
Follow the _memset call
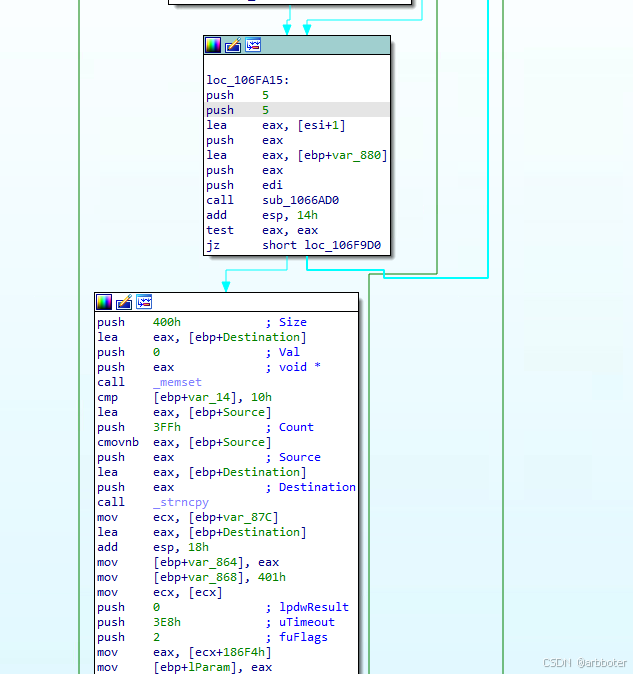[177, 383]
